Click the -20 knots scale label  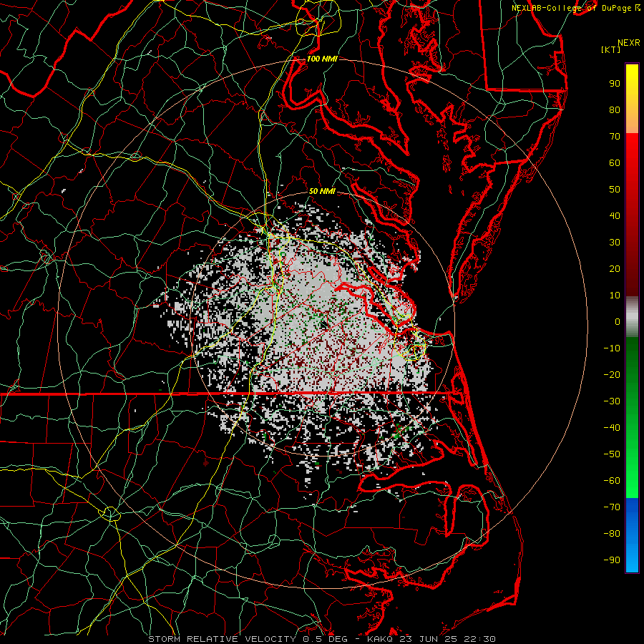coord(612,375)
